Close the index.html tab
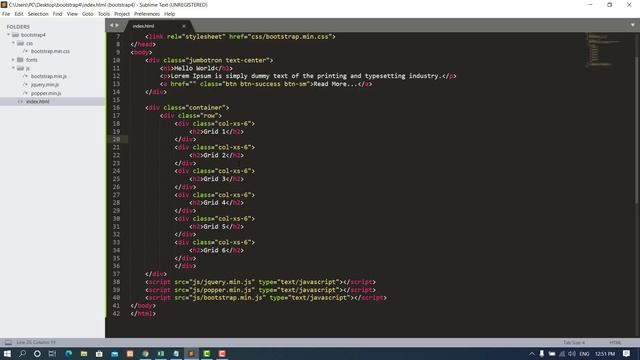 point(184,26)
